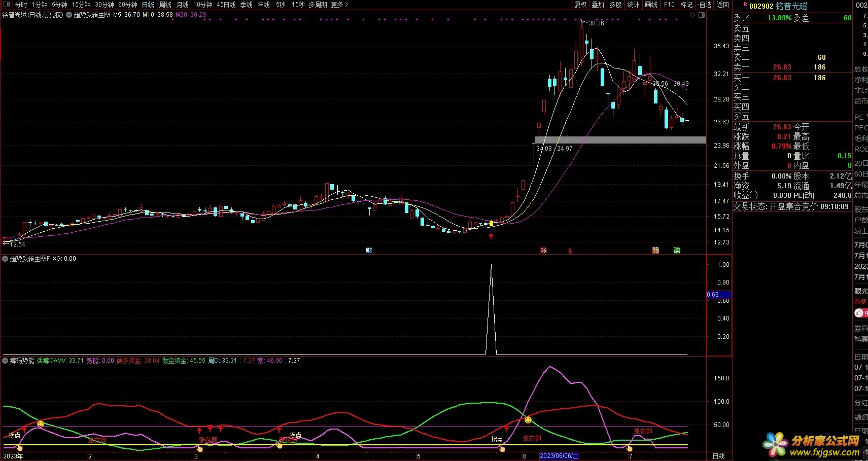
Task: Open 多股 multi-stock view
Action: tap(615, 5)
